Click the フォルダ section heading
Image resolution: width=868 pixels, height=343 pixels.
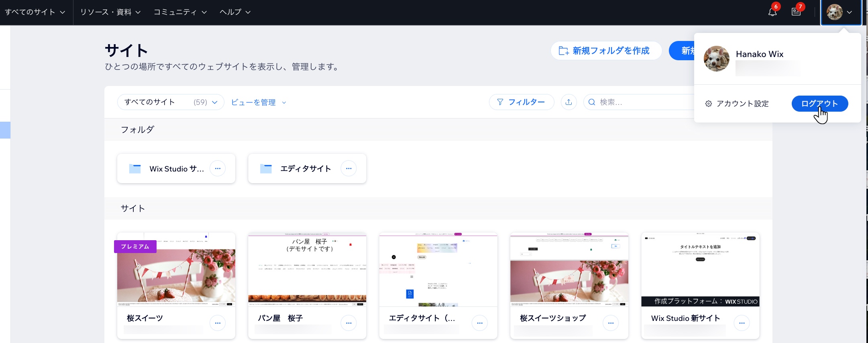tap(137, 129)
